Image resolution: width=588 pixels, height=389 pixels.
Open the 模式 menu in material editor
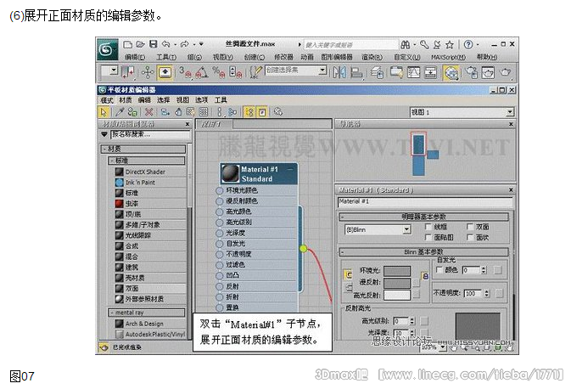pos(107,100)
